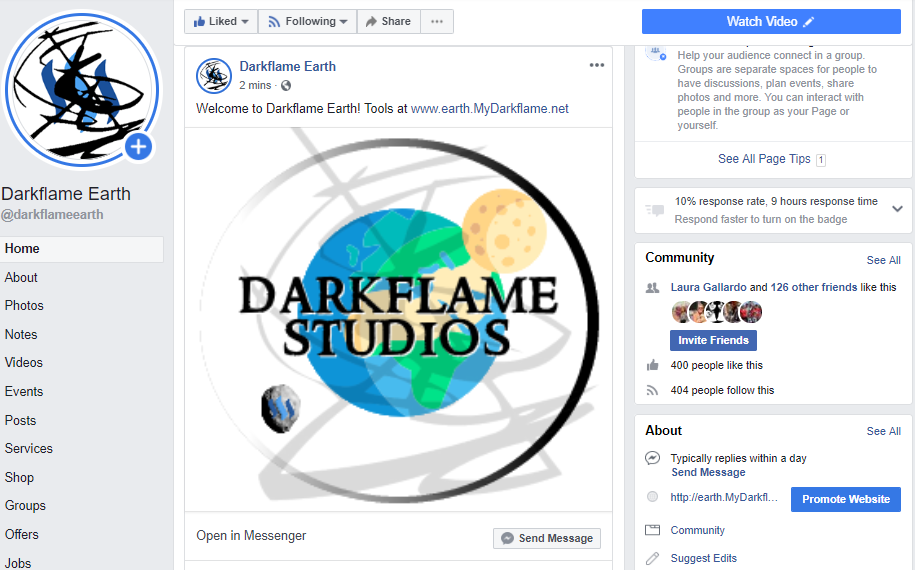Click the Promote Website button
Image resolution: width=915 pixels, height=570 pixels.
pos(846,499)
